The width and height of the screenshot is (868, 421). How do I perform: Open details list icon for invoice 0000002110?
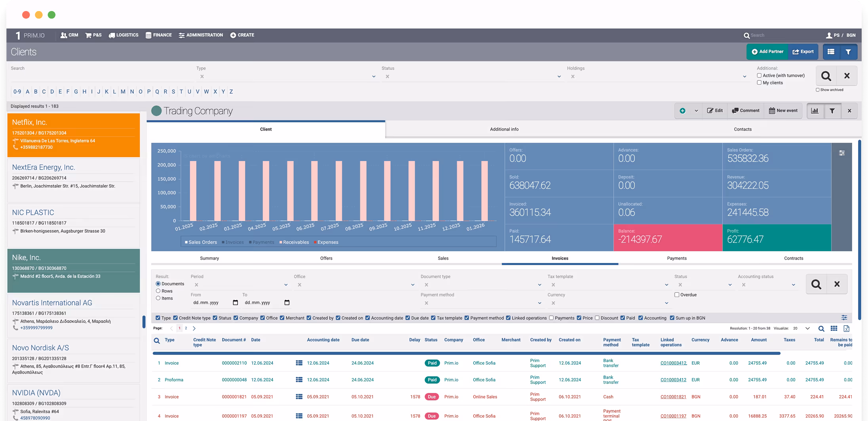click(299, 363)
